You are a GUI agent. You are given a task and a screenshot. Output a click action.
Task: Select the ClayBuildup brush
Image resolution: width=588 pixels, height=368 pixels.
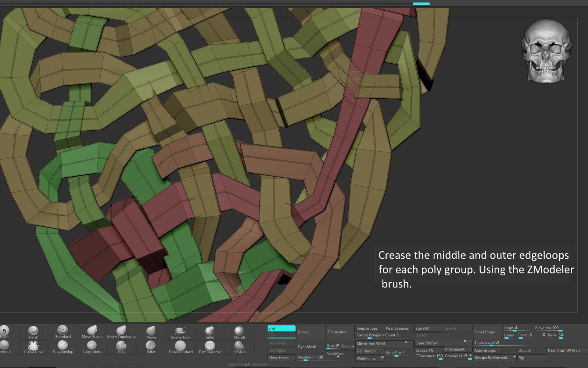point(63,347)
